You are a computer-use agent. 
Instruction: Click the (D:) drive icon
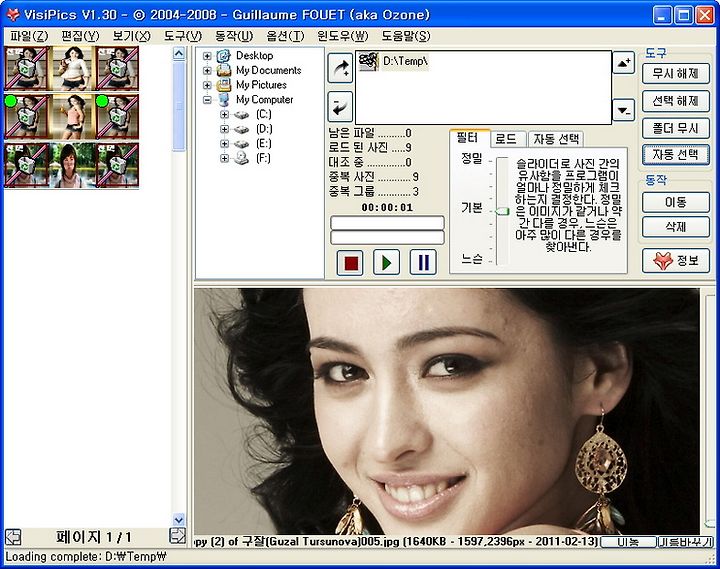click(242, 130)
